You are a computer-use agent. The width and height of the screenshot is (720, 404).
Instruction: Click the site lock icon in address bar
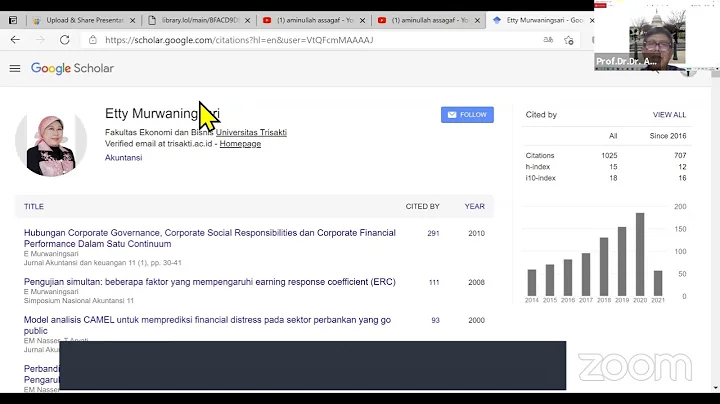pyautogui.click(x=93, y=40)
